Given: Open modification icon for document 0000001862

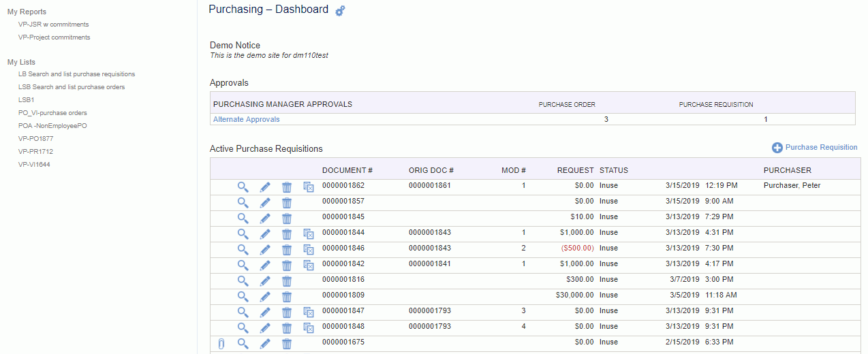Looking at the screenshot, I should pyautogui.click(x=309, y=187).
